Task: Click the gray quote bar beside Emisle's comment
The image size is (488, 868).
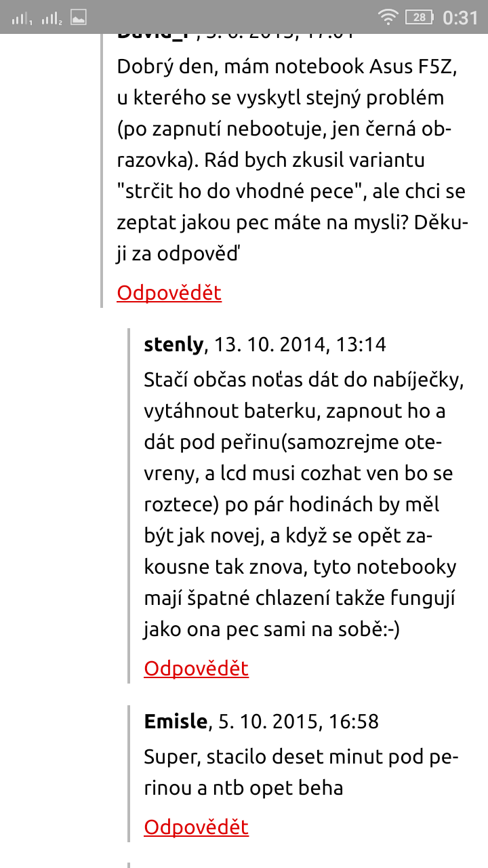Action: click(129, 773)
